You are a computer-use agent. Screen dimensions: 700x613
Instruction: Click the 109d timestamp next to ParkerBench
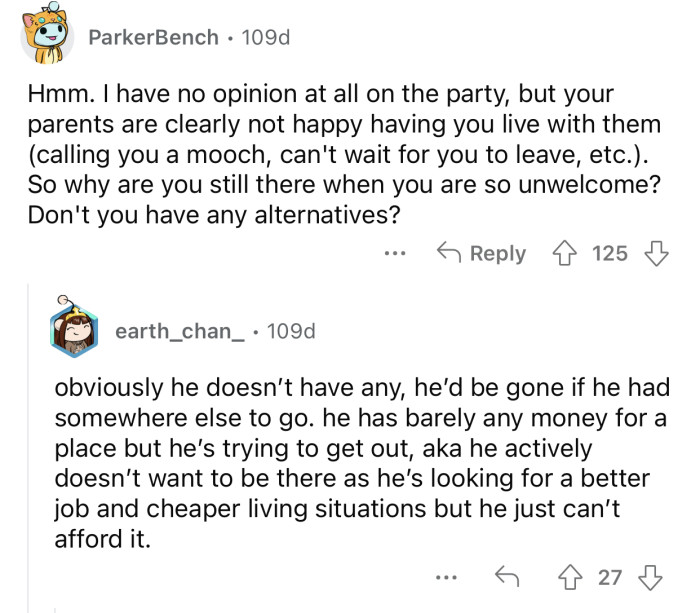(266, 38)
